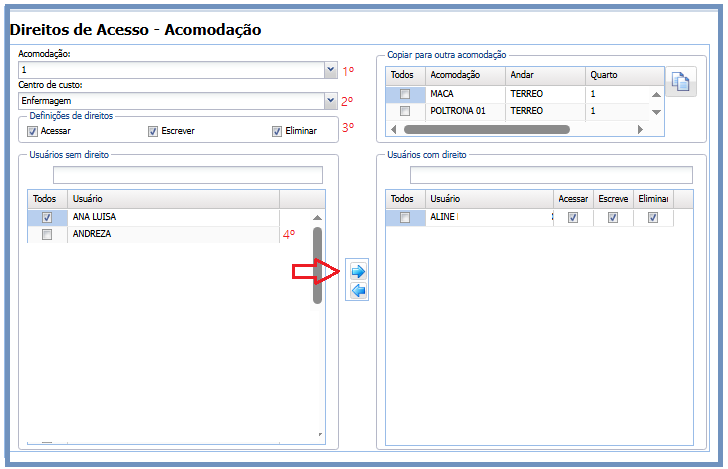Screen dimensions: 728x469
Task: Open the Acomodação dropdown
Action: click(330, 70)
